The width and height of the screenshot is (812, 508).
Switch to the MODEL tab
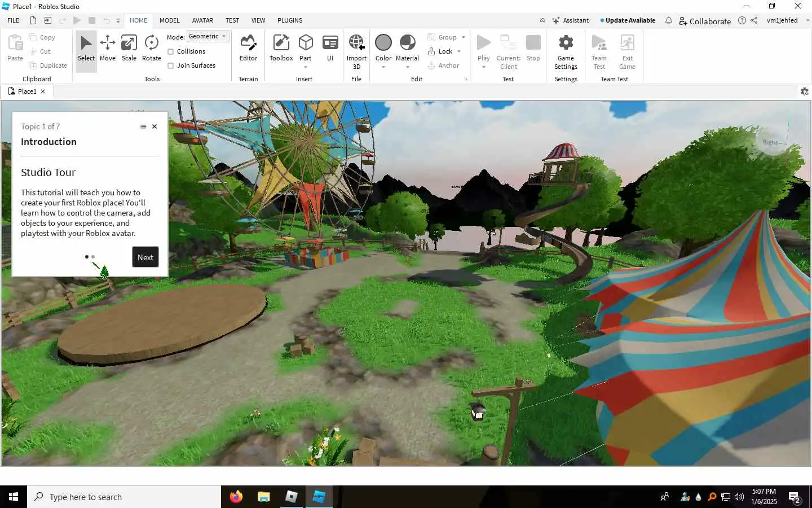(169, 20)
